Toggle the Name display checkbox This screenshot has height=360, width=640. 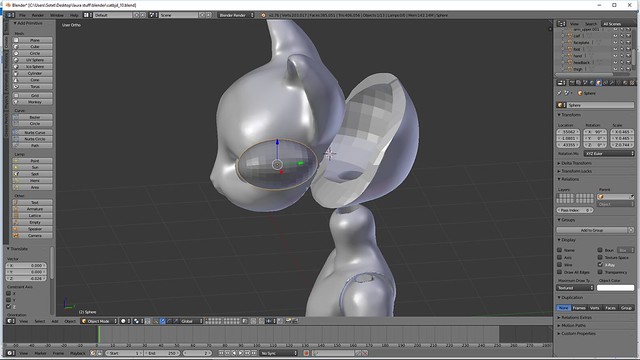pyautogui.click(x=560, y=250)
